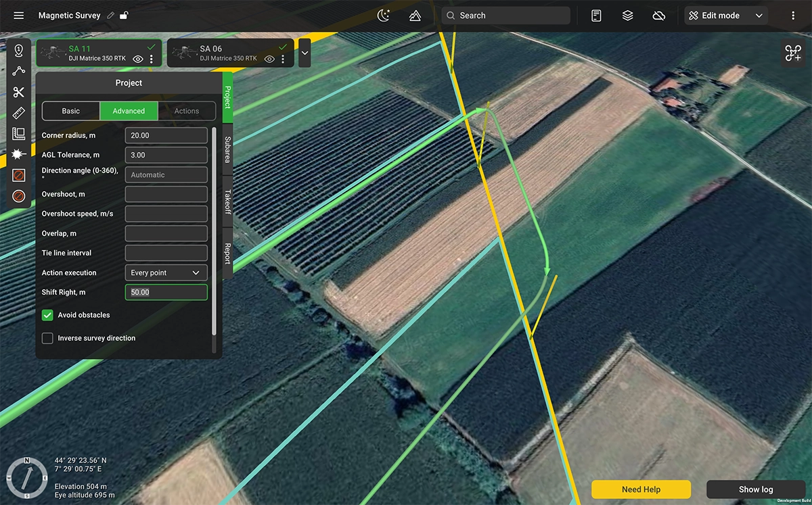812x505 pixels.
Task: Open the hamburger main menu
Action: (18, 16)
